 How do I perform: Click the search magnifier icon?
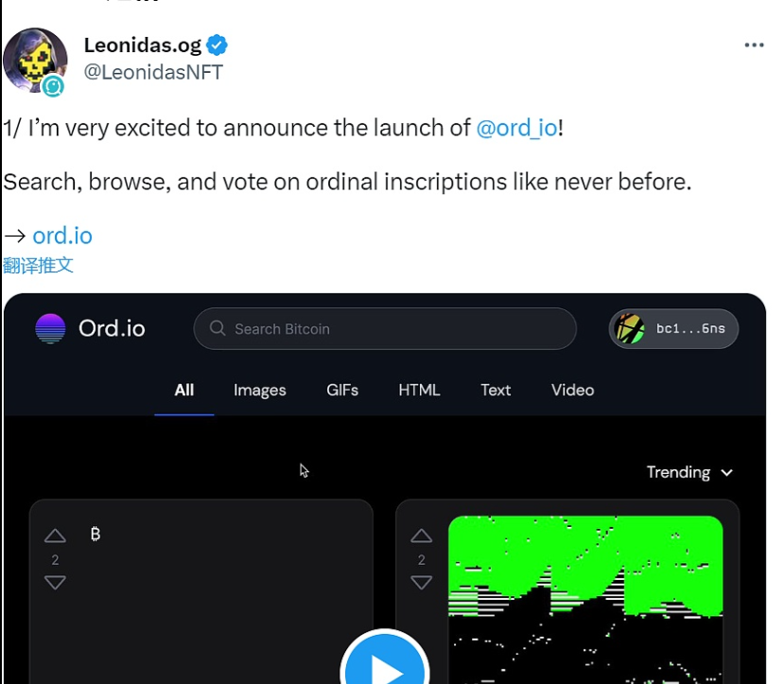(218, 328)
